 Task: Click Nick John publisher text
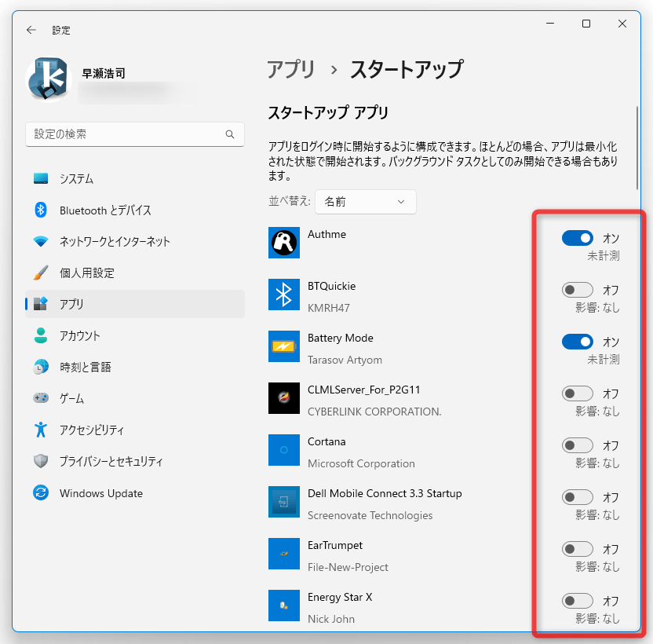tap(331, 619)
